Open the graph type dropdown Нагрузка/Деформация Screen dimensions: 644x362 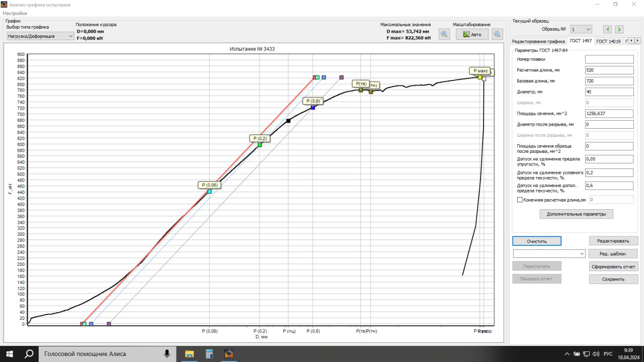tap(40, 36)
